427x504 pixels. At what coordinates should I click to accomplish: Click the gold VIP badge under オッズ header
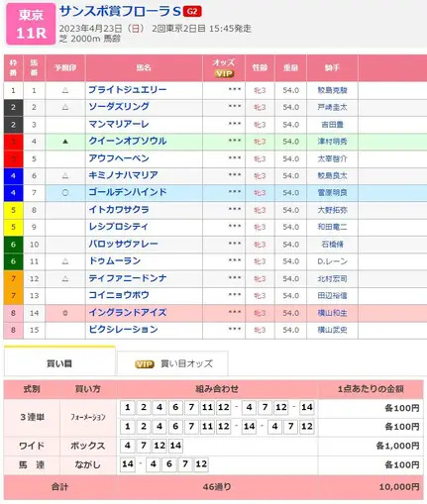(x=224, y=73)
